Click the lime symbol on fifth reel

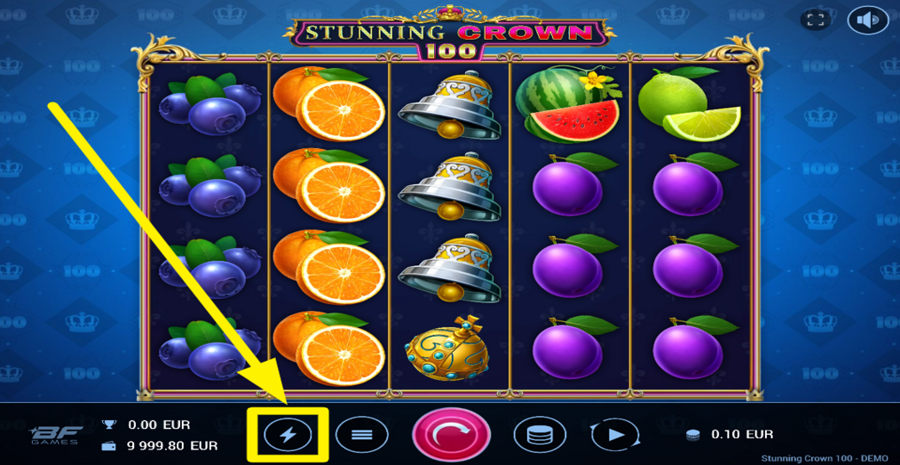point(689,104)
